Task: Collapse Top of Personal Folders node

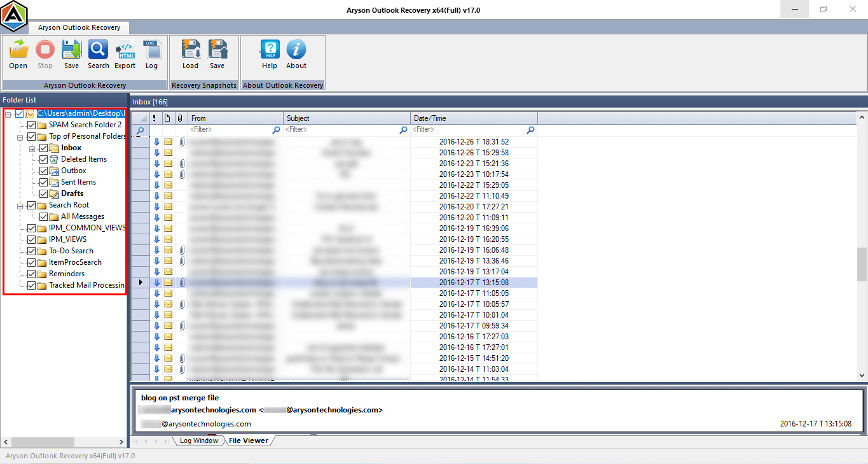Action: click(x=20, y=136)
